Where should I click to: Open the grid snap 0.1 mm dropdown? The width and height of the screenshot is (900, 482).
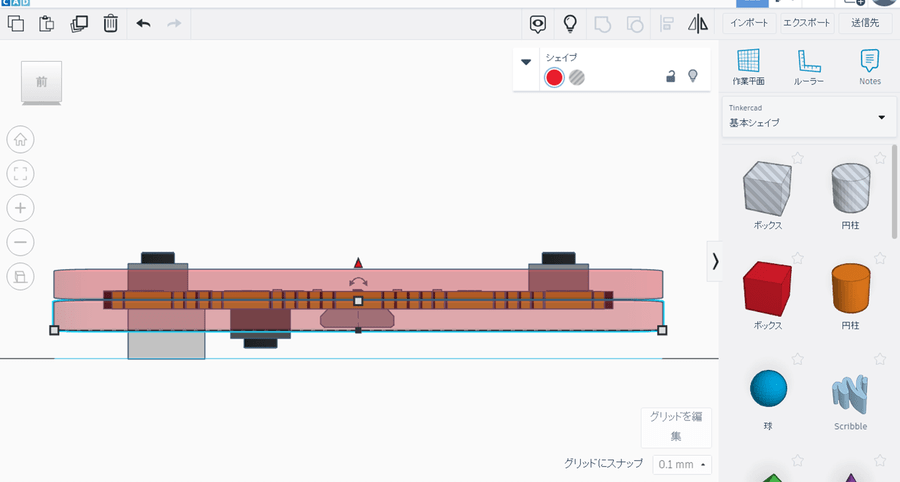[684, 464]
